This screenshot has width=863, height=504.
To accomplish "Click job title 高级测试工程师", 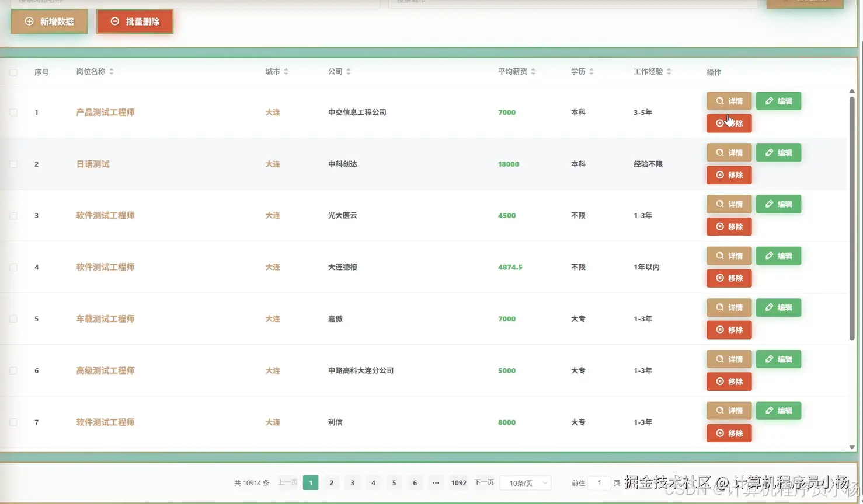I will pos(105,370).
